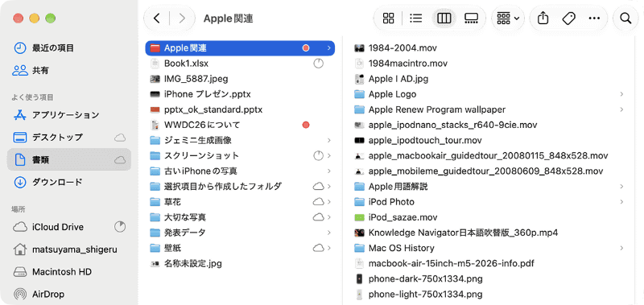Switch to icon grid view
Screen dimensions: 644x305
click(388, 18)
